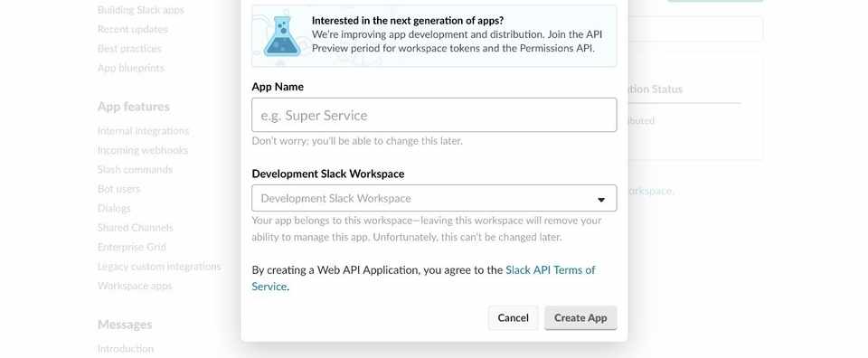Open the Slack API Terms of Service link

pyautogui.click(x=423, y=278)
